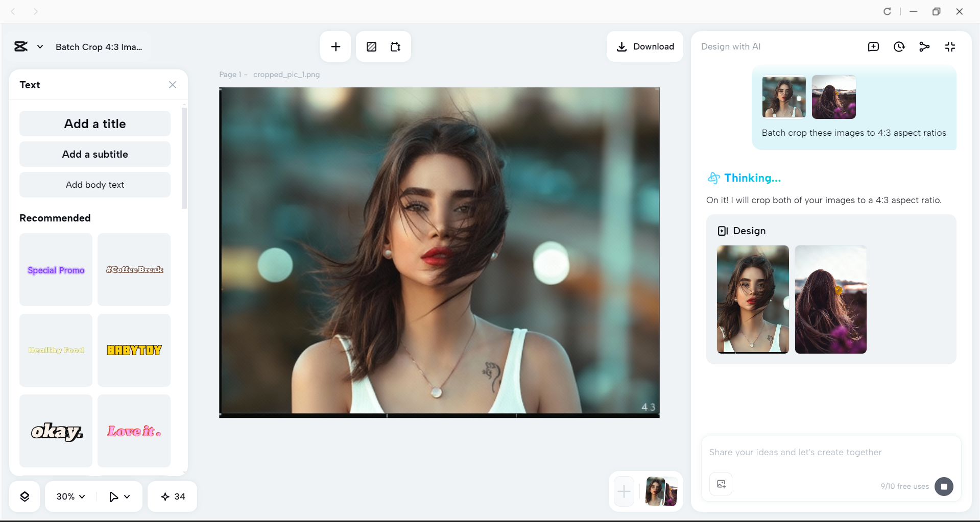
Task: Attach an image in the chat input
Action: pos(721,484)
